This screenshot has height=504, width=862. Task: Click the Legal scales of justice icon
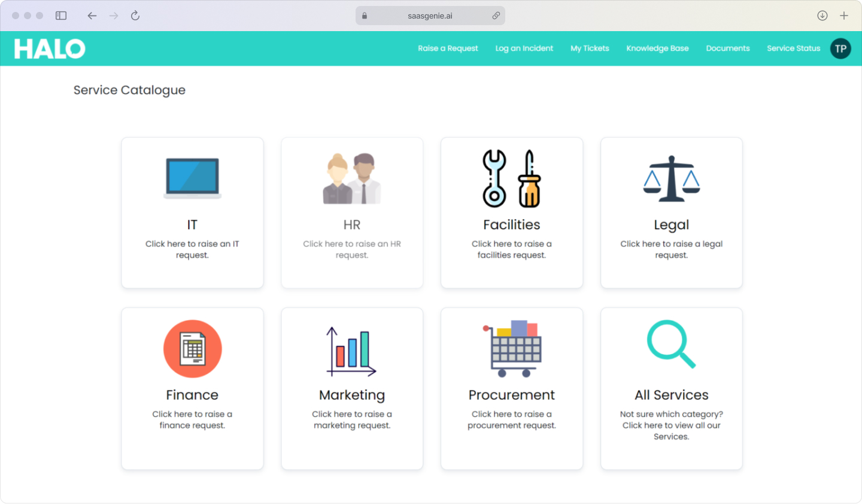(671, 177)
